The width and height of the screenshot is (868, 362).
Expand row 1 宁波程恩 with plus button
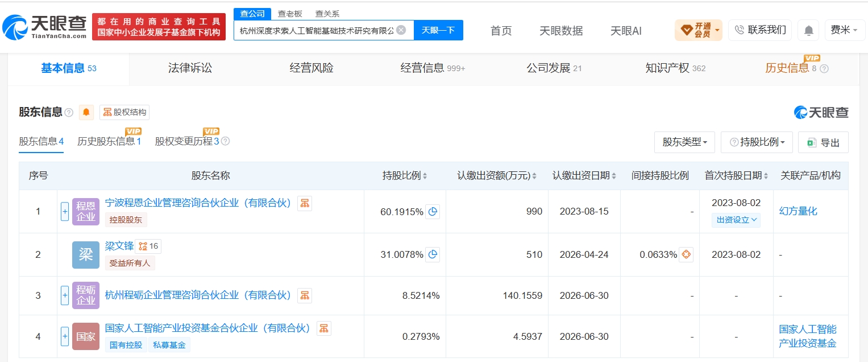[65, 212]
